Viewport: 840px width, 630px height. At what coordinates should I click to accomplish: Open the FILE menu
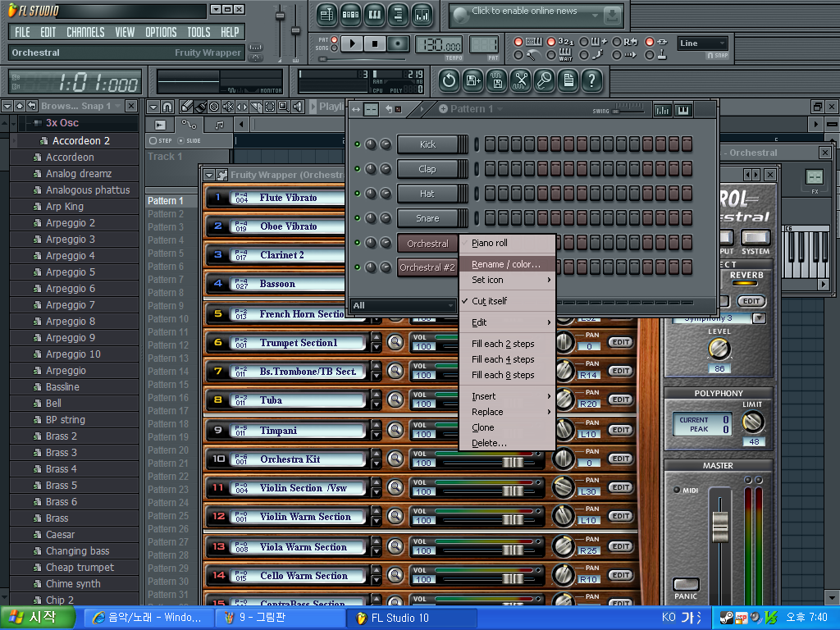click(22, 32)
